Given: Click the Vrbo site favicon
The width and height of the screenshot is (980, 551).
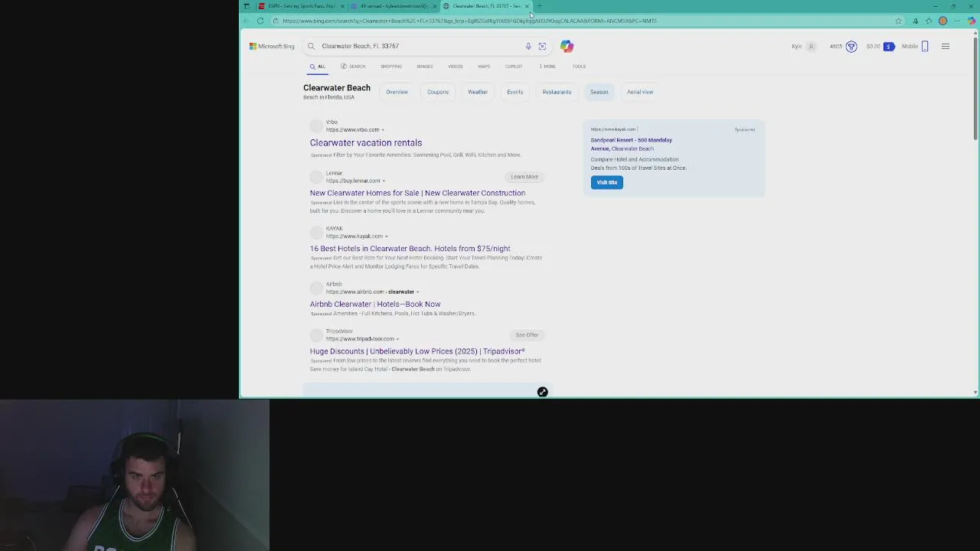Looking at the screenshot, I should (x=316, y=126).
